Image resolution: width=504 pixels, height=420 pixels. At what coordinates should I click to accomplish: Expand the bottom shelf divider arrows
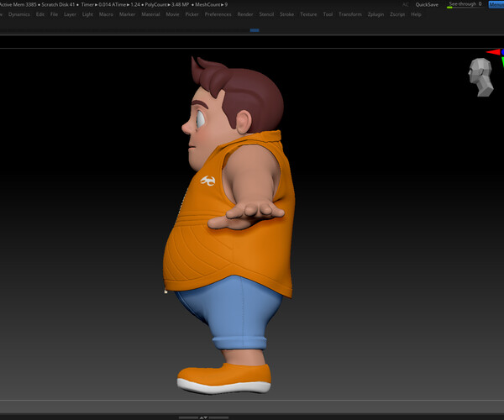click(202, 416)
